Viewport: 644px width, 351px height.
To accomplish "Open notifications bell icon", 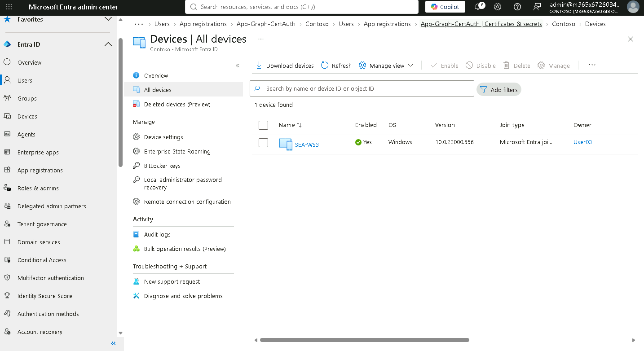I will 479,7.
